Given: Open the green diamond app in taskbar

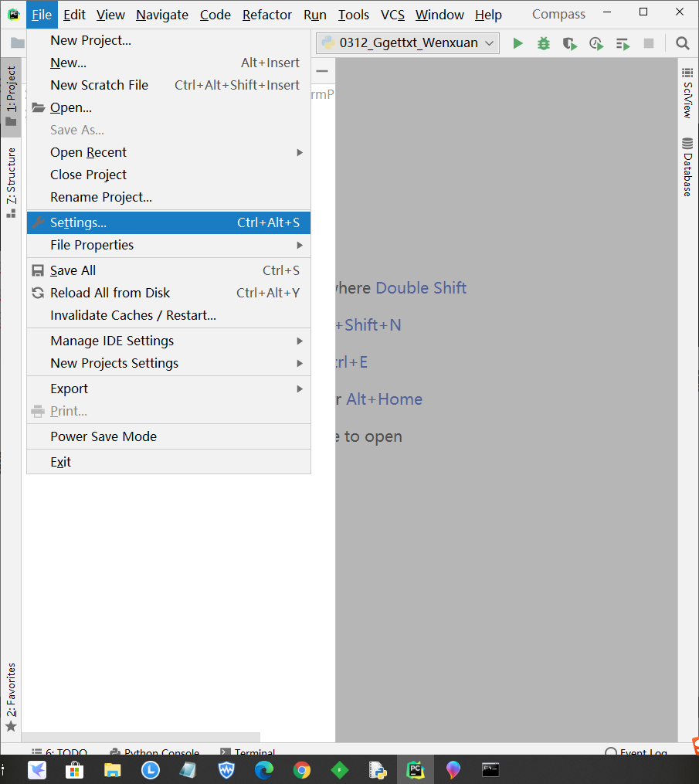Looking at the screenshot, I should tap(340, 770).
